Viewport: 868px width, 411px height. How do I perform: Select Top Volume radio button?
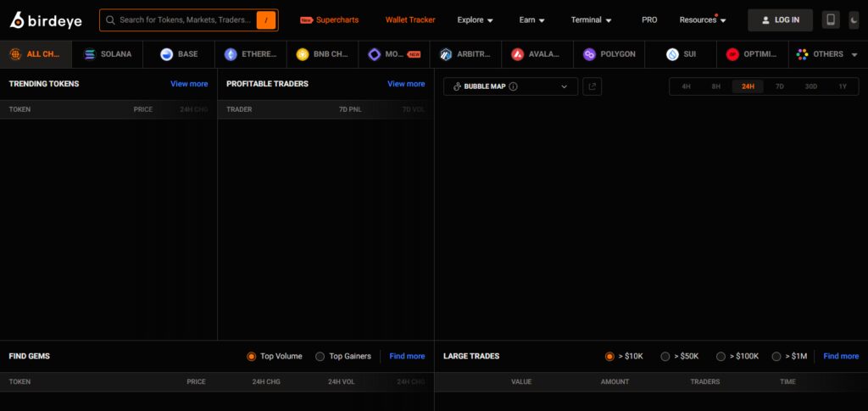(x=251, y=356)
